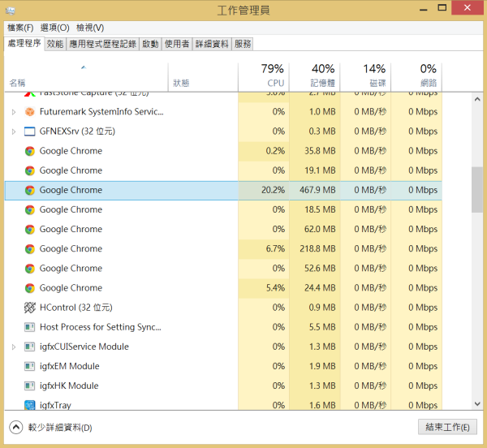
Task: Click the 6.7% CPU value
Action: pos(275,248)
